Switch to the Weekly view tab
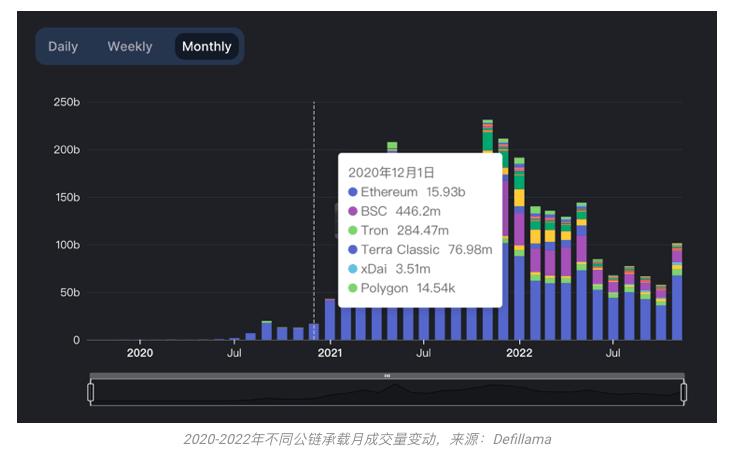Viewport: 734px width, 452px height. (130, 47)
